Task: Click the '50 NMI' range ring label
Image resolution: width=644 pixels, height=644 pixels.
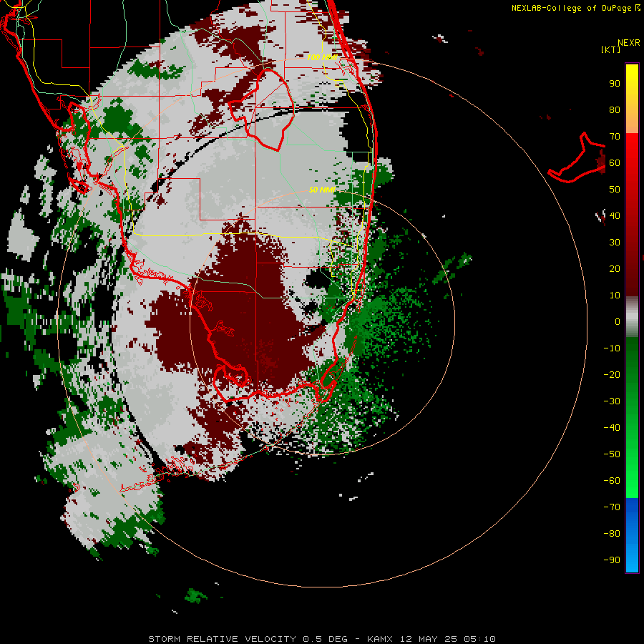Action: [322, 190]
